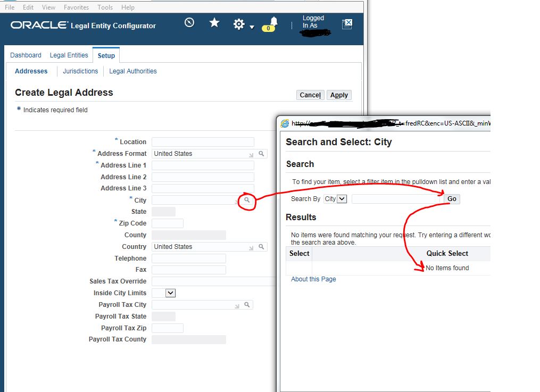Screen dimensions: 540x392
Task: Open Address Format search magnifier icon
Action: (x=261, y=154)
